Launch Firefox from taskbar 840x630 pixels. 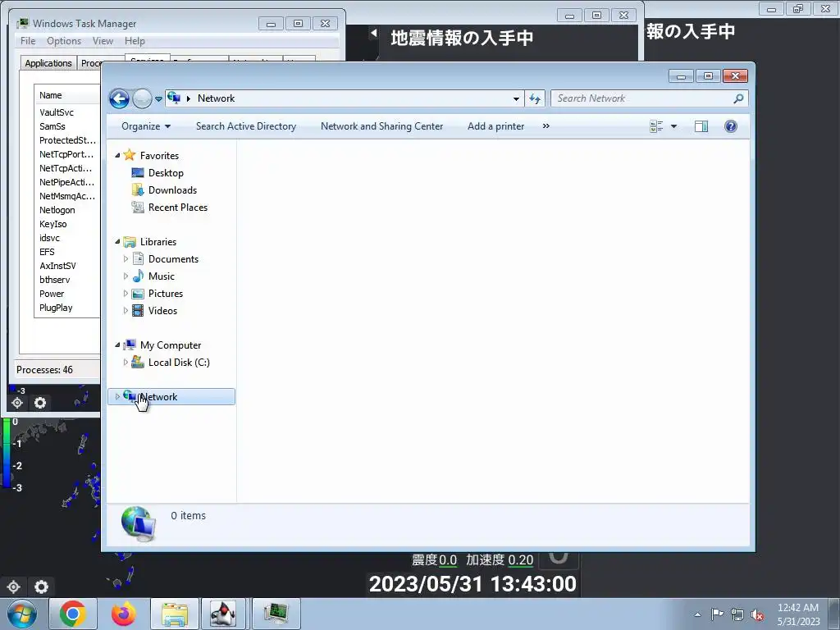pos(124,614)
